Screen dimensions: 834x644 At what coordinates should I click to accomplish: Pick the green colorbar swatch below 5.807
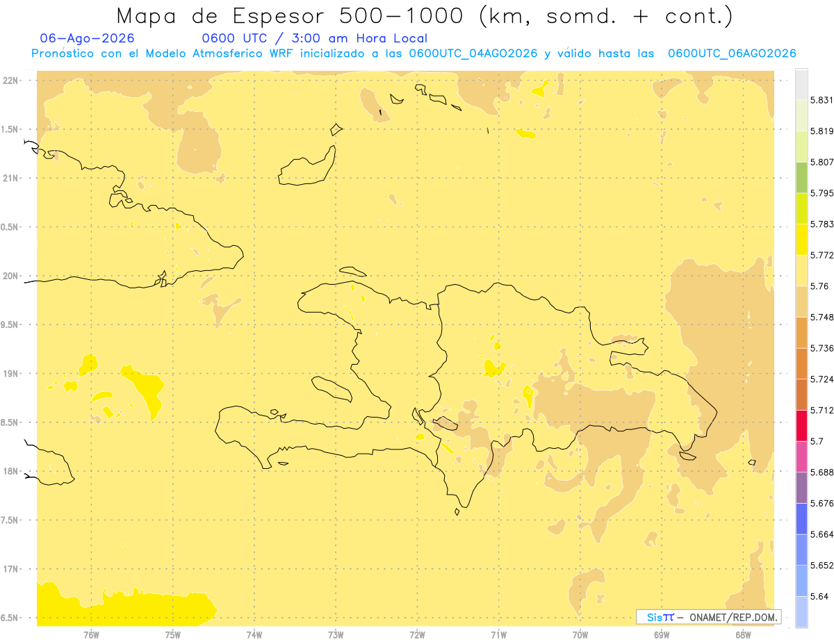(x=801, y=178)
